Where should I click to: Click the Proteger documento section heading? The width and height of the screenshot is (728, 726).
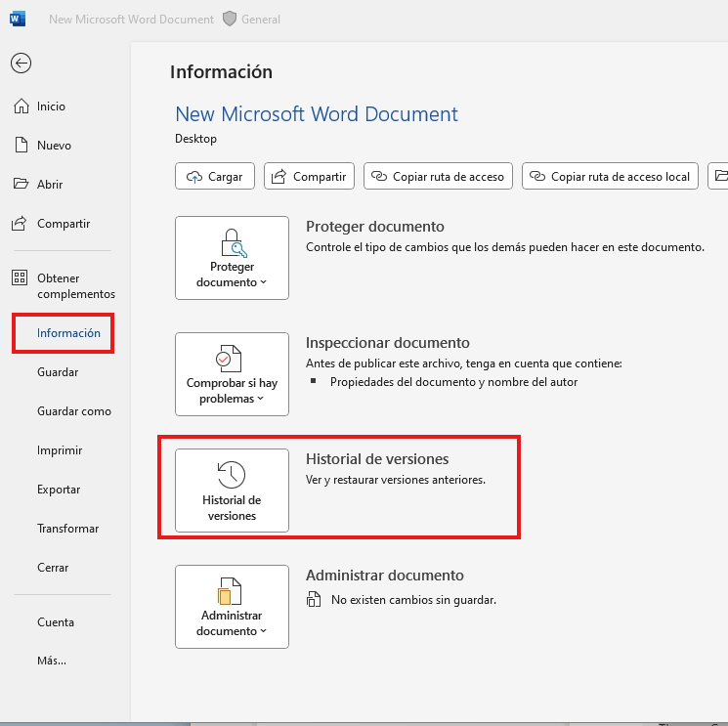pos(375,226)
